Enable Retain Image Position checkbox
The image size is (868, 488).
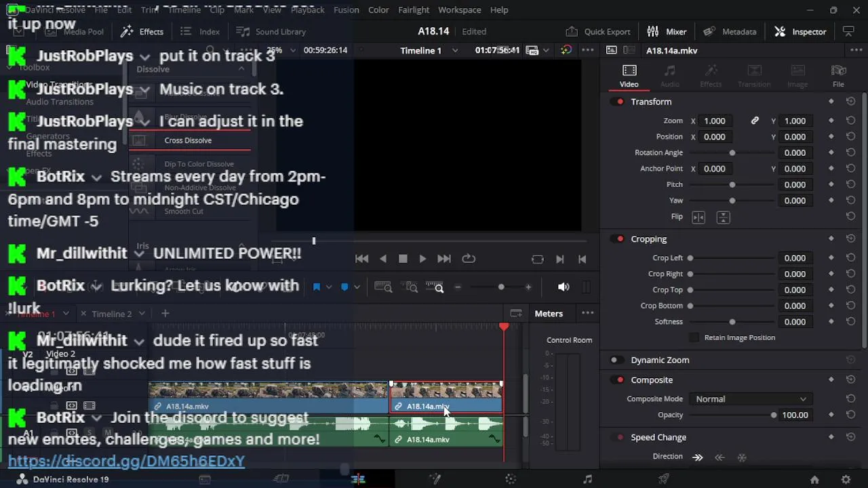tap(694, 338)
